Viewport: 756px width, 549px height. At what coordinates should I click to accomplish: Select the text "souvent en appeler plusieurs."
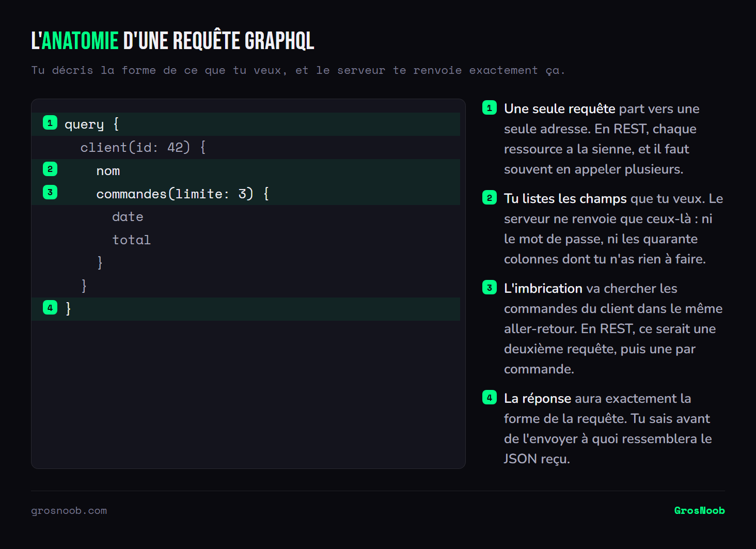pos(594,169)
